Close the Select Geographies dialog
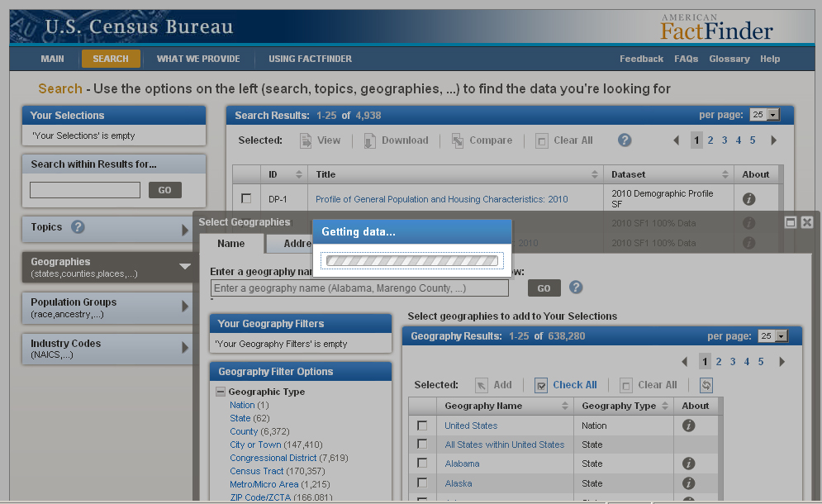Image resolution: width=822 pixels, height=504 pixels. point(807,222)
